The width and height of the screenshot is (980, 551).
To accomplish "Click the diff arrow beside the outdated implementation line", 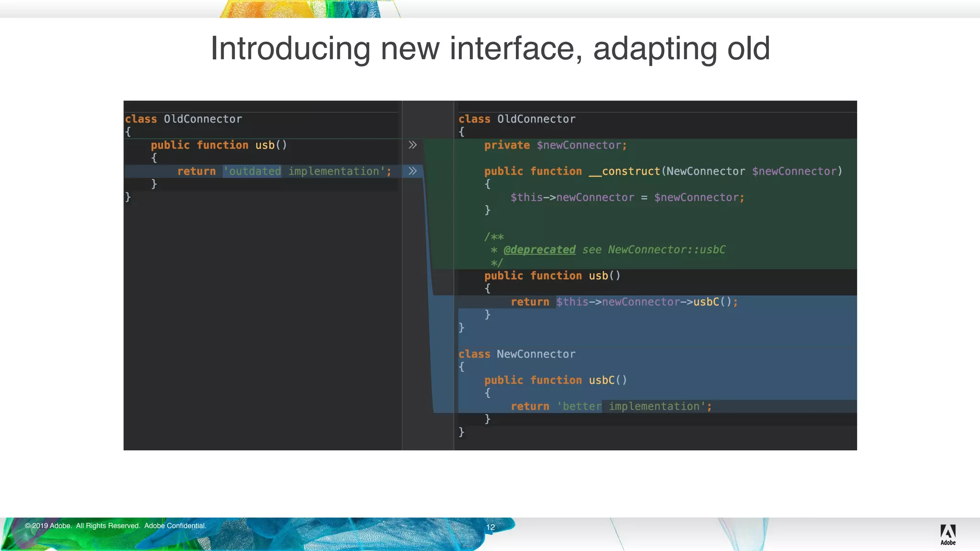I will tap(412, 171).
